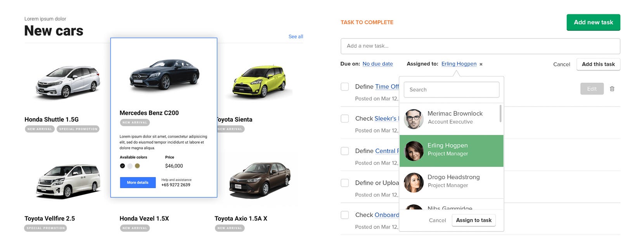
Task: Choose the gold color swatch
Action: click(x=137, y=166)
